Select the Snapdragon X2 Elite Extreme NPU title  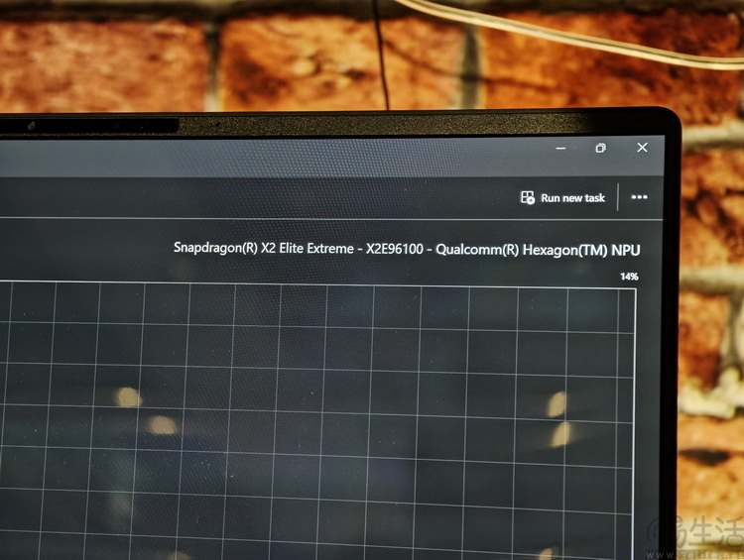407,249
